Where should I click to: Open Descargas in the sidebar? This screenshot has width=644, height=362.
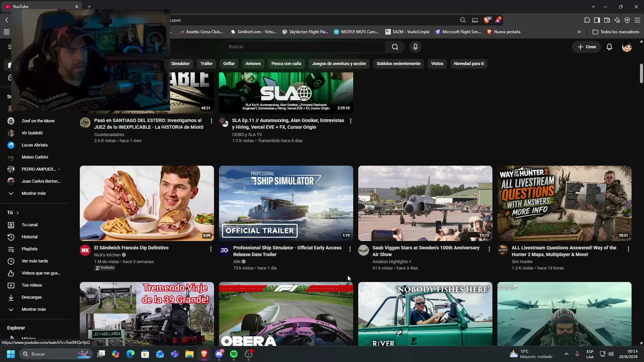[x=32, y=297]
